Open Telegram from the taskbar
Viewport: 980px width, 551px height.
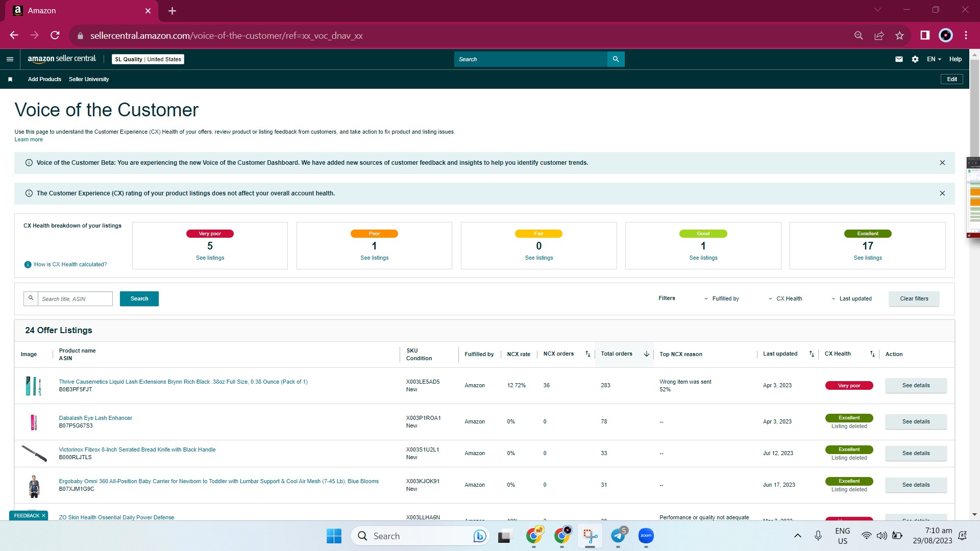coord(618,536)
